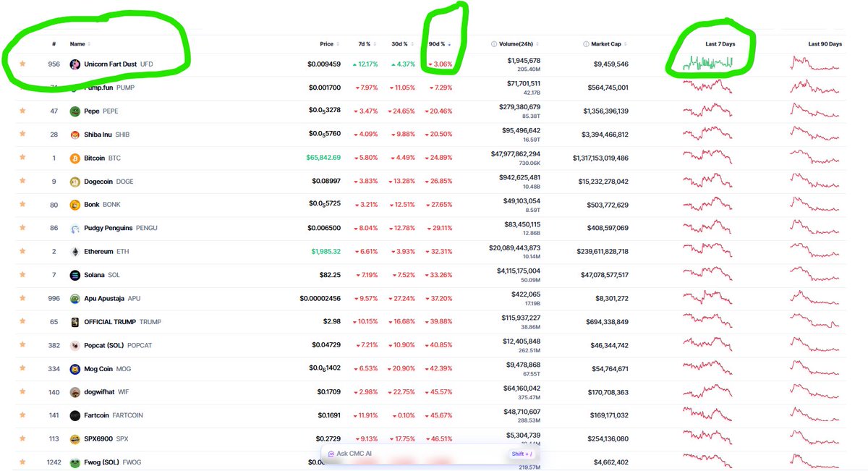Sort the table by the # rank column
Viewport: 868px width, 471px height.
coord(54,44)
